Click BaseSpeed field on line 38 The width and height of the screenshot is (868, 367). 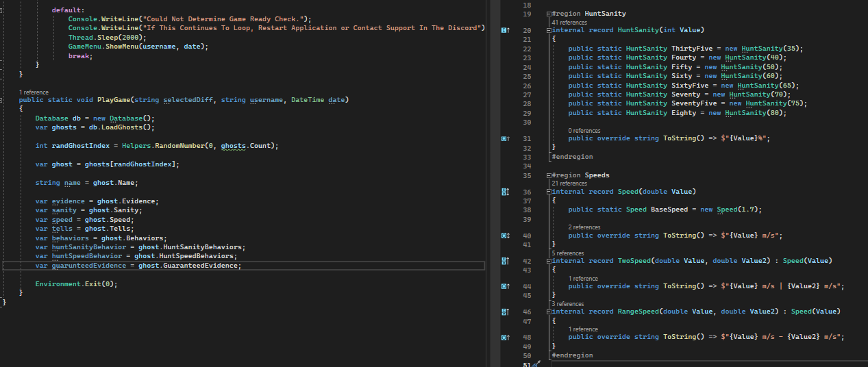tap(669, 210)
